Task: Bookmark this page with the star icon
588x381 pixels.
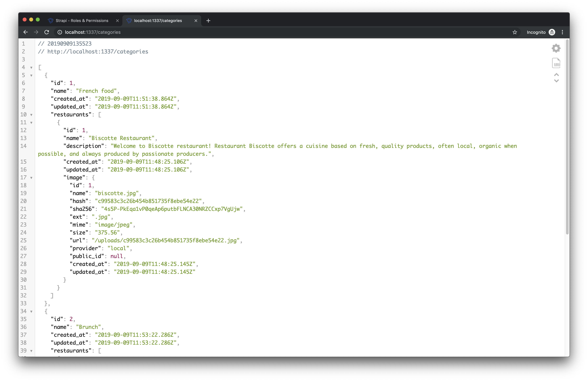Action: pyautogui.click(x=515, y=32)
